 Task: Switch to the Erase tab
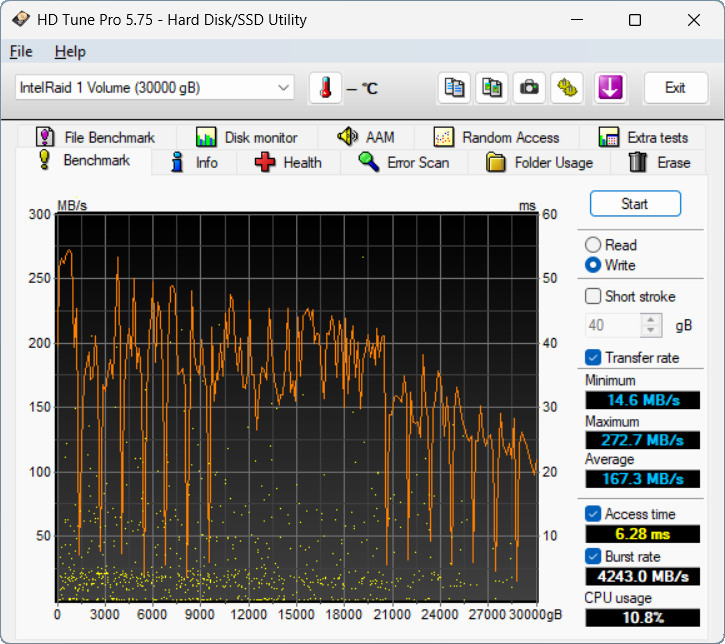(658, 162)
